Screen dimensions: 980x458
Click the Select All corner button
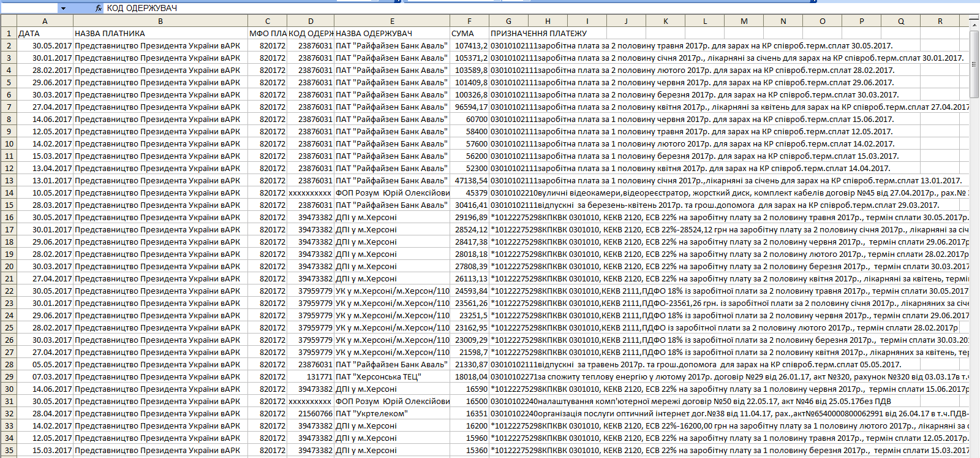pyautogui.click(x=9, y=21)
